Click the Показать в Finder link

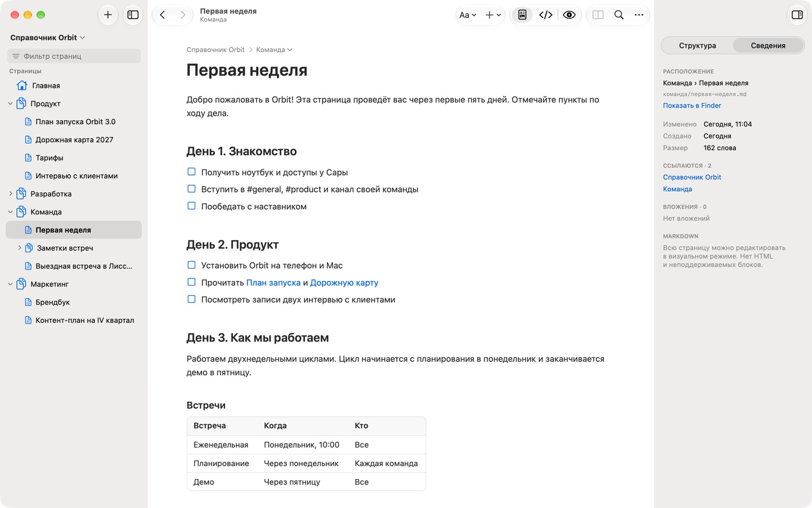pyautogui.click(x=692, y=106)
